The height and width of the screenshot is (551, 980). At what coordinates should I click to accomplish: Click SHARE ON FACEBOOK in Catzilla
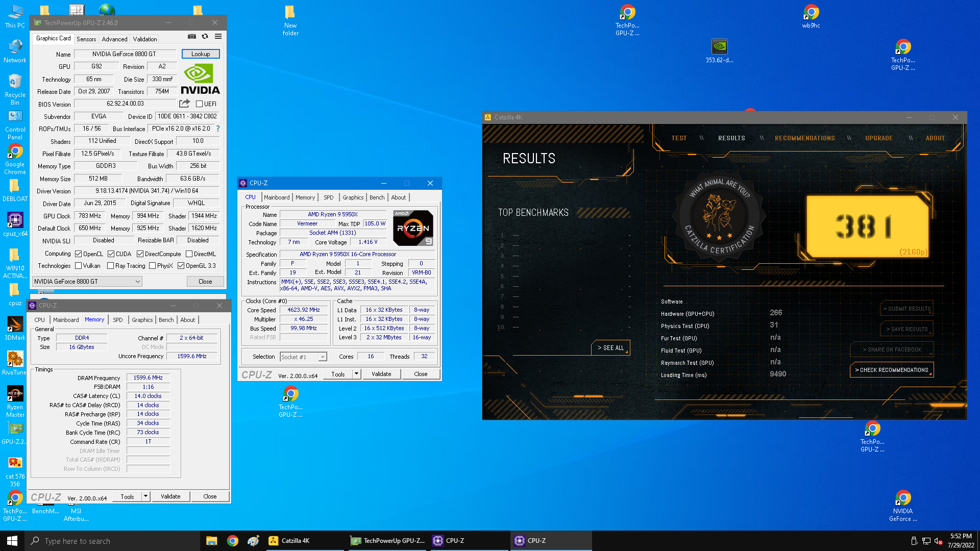[x=892, y=350]
